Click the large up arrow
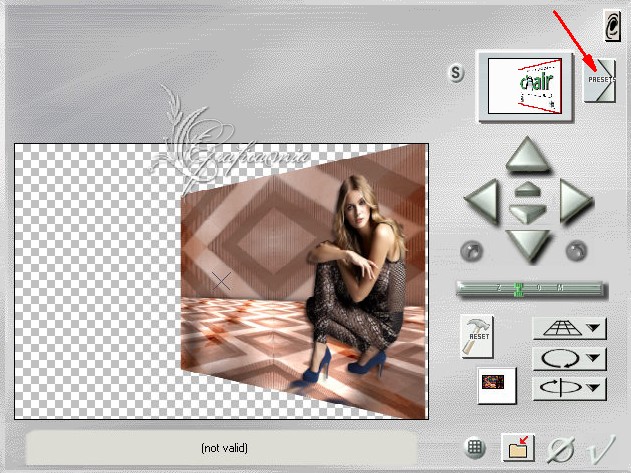The height and width of the screenshot is (473, 631). pos(527,155)
